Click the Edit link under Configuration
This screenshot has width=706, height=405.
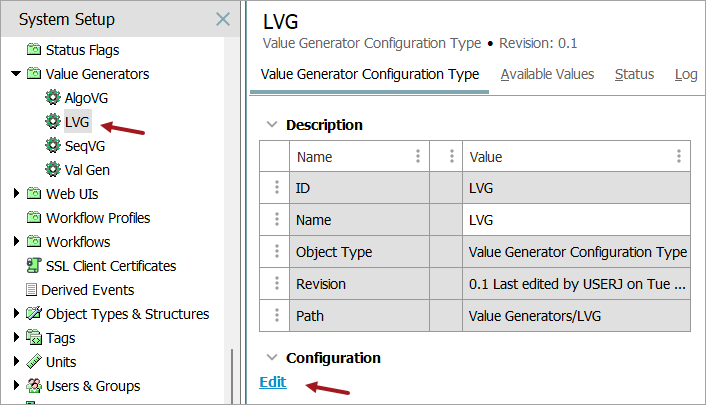pyautogui.click(x=273, y=382)
